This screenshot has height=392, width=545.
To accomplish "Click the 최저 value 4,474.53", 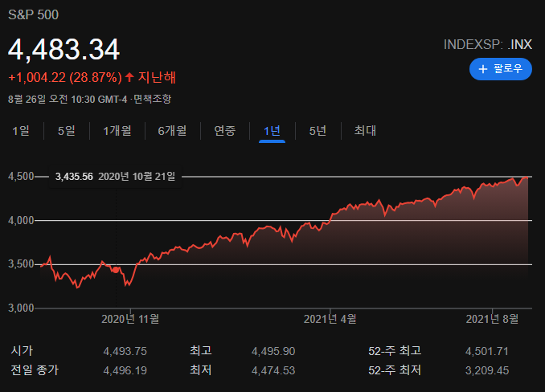I will 273,371.
